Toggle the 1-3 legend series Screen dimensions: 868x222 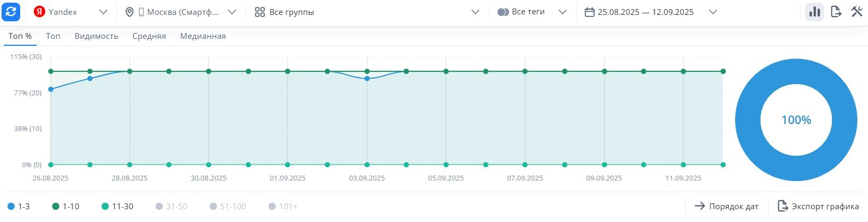coord(19,207)
